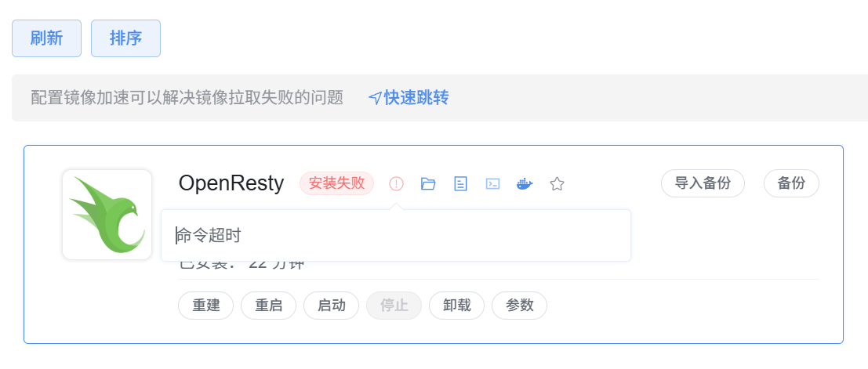Rebuild OpenResty with the 重建 button
The height and width of the screenshot is (369, 868).
205,306
